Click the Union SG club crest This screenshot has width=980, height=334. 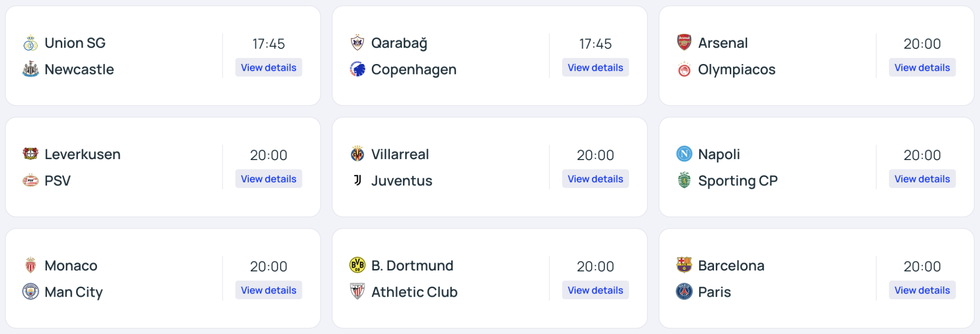click(x=31, y=43)
